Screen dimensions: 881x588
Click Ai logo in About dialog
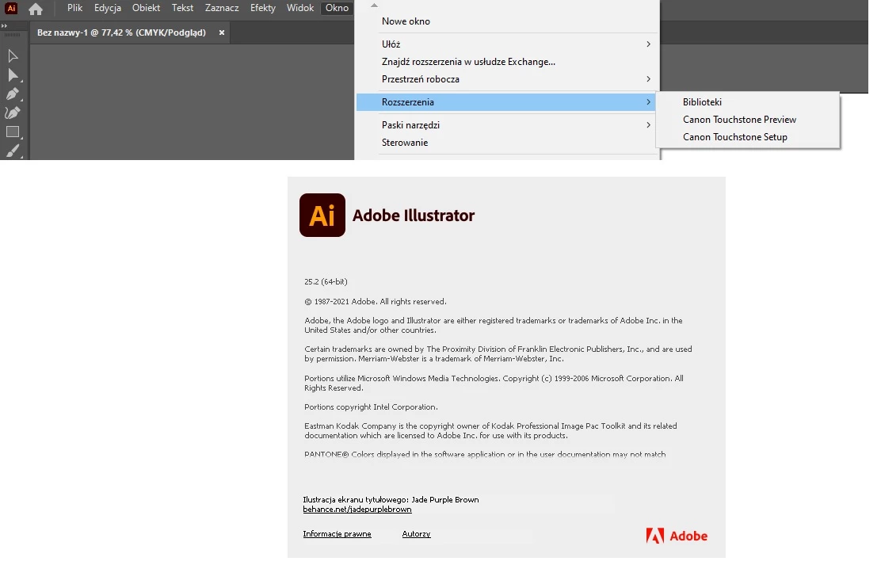[322, 216]
